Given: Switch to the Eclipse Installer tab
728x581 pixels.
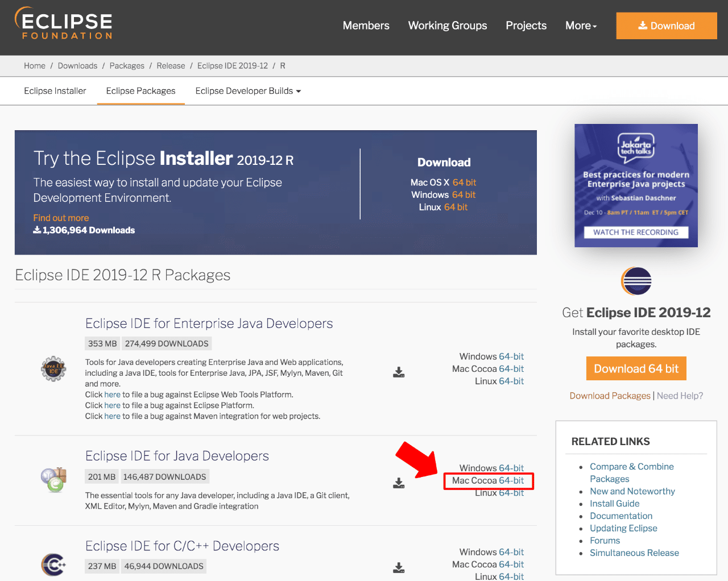Looking at the screenshot, I should (55, 91).
